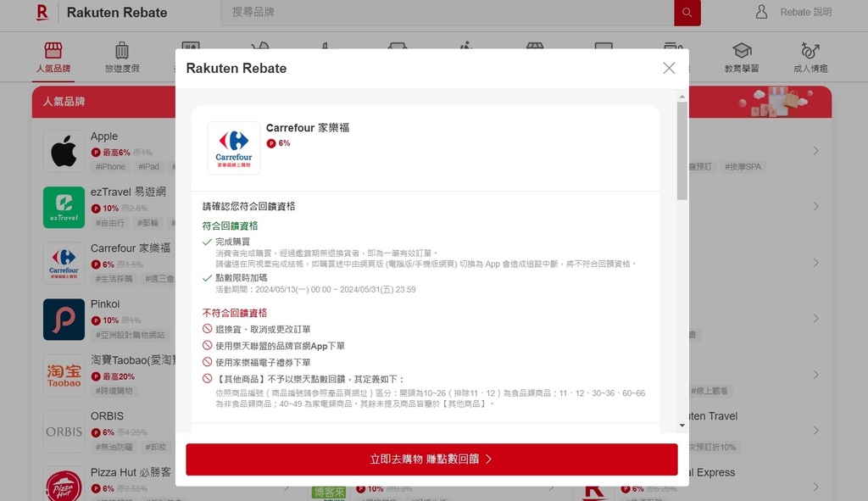This screenshot has height=501, width=868.
Task: Click 符合回饋資格 green heading
Action: (230, 225)
